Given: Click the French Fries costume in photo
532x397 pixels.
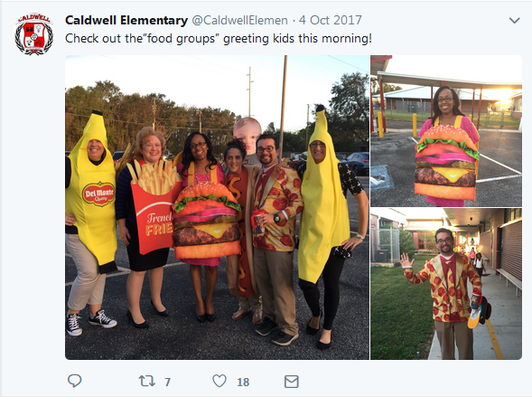Looking at the screenshot, I should [154, 207].
